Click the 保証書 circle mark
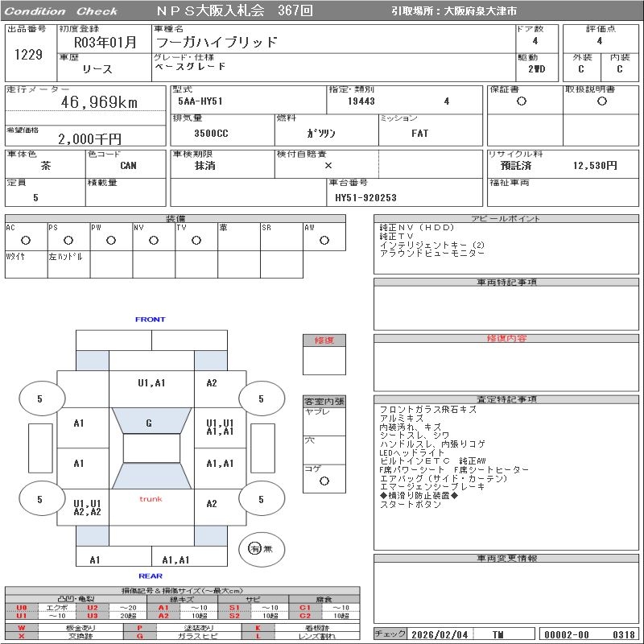The image size is (644, 644). click(522, 101)
